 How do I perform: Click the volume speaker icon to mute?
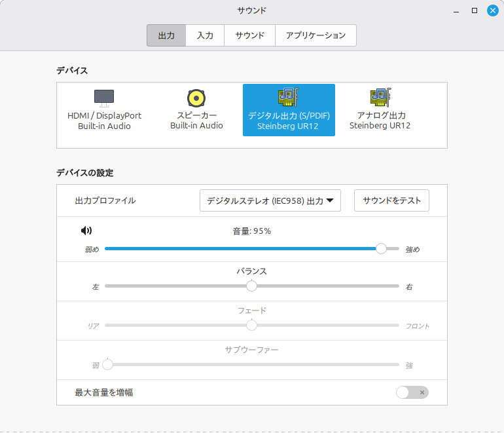coord(86,231)
